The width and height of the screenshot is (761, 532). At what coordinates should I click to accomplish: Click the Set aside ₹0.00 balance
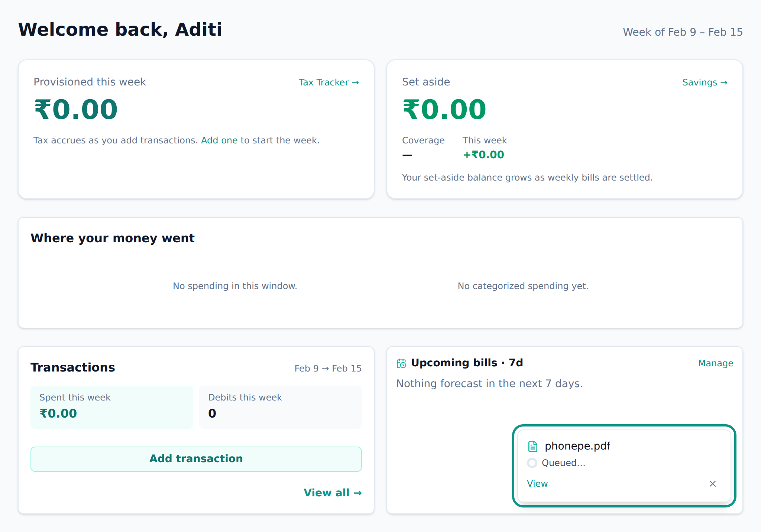(444, 110)
